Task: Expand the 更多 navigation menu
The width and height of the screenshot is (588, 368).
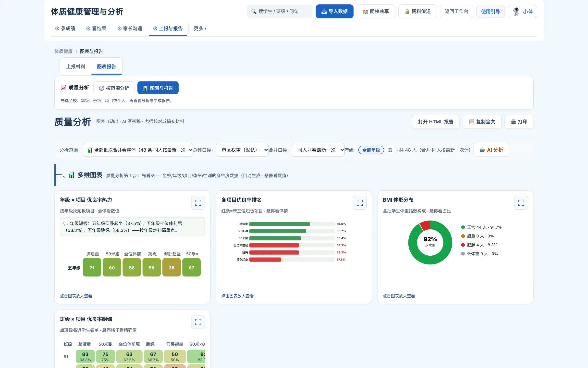Action: (x=200, y=29)
